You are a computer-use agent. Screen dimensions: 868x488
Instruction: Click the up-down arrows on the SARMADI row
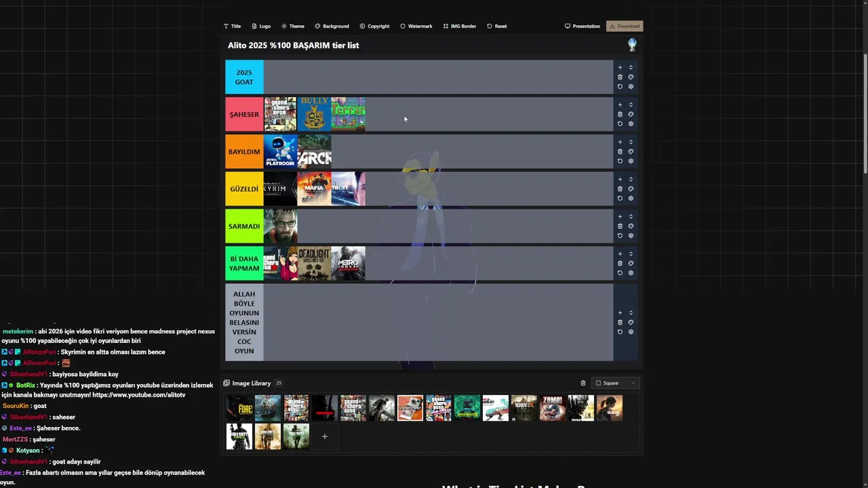click(631, 216)
